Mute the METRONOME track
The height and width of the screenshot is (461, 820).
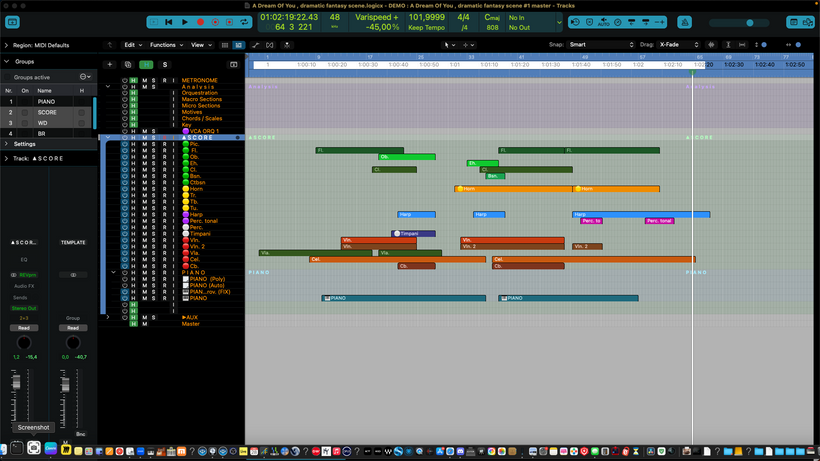[144, 80]
